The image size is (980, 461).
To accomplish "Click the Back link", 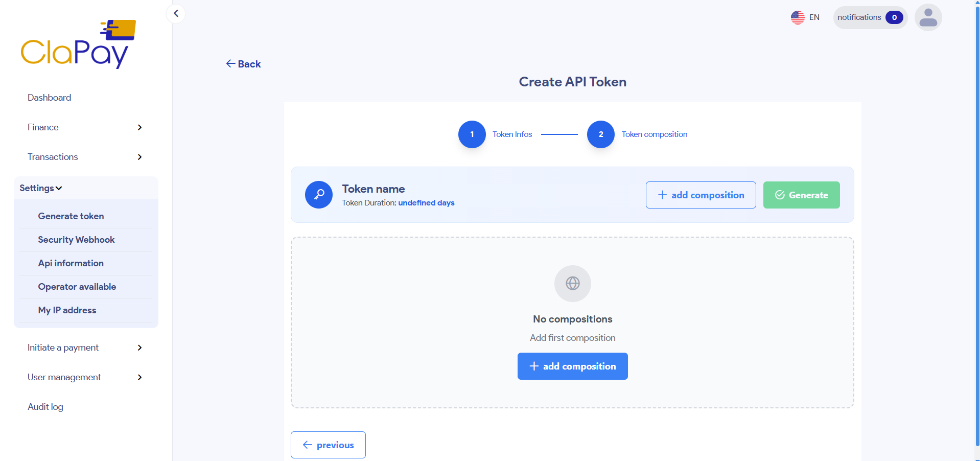I will [x=243, y=63].
